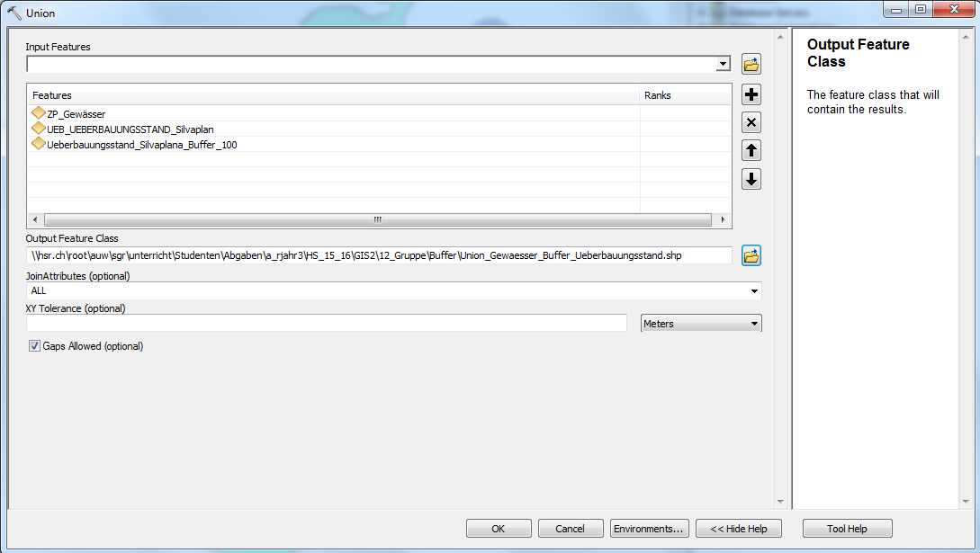
Task: Browse for input features folder icon
Action: coord(751,64)
